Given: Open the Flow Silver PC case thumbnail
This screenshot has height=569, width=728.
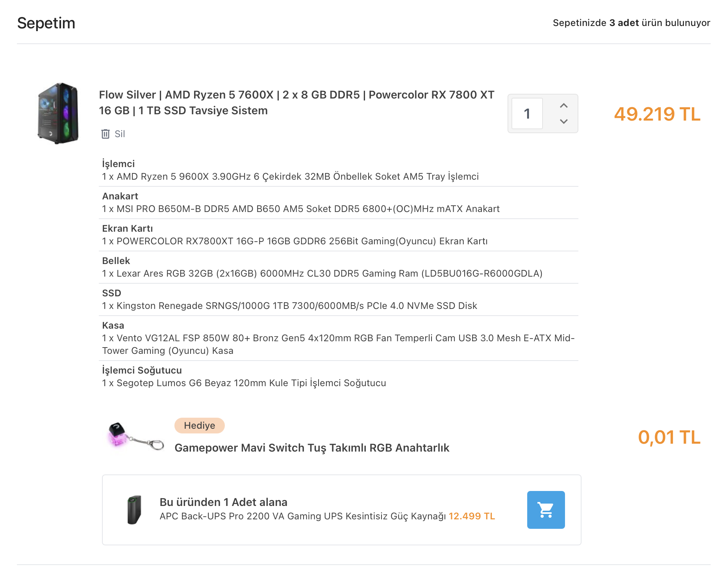Looking at the screenshot, I should [58, 113].
